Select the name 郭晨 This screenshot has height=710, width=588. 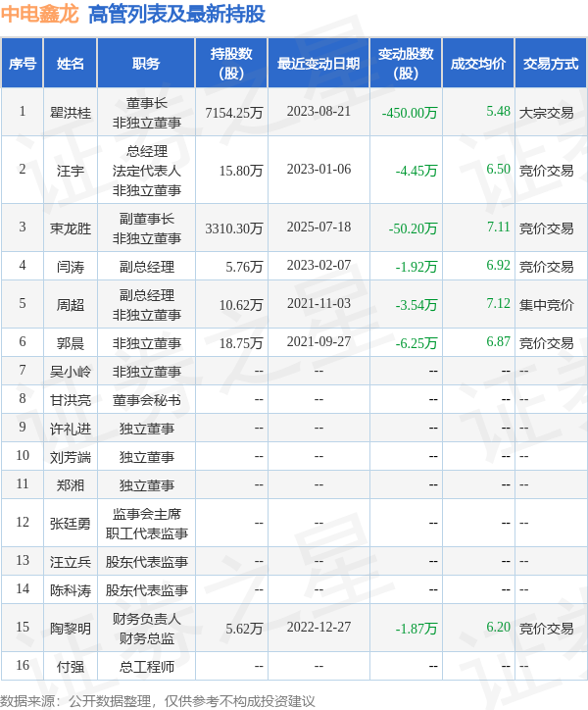tap(71, 343)
